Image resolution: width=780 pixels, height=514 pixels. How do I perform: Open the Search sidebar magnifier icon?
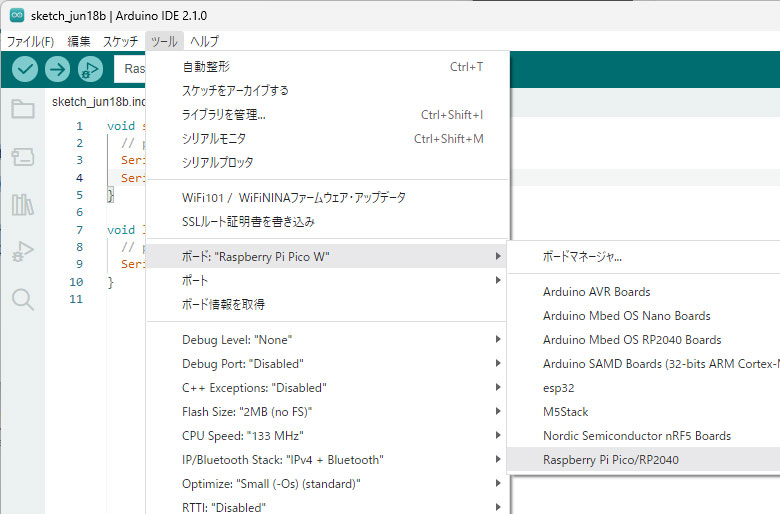[23, 299]
